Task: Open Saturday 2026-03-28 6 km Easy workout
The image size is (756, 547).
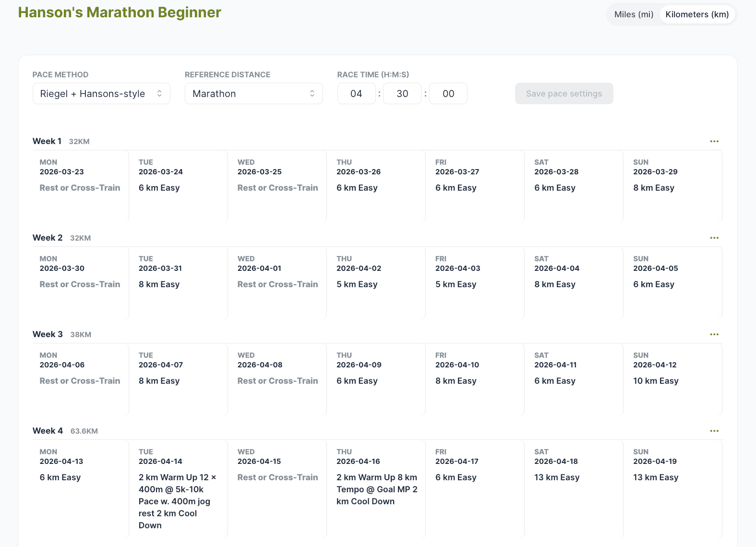Action: click(575, 186)
